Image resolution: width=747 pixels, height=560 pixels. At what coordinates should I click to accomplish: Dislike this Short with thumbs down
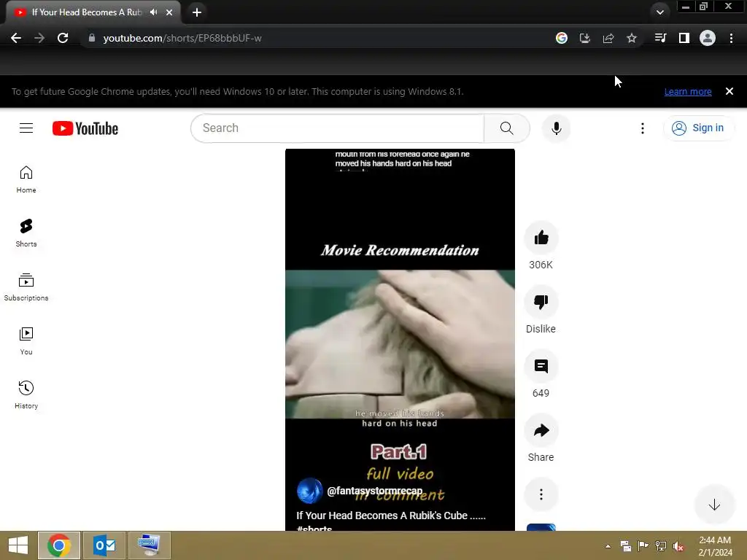(541, 302)
